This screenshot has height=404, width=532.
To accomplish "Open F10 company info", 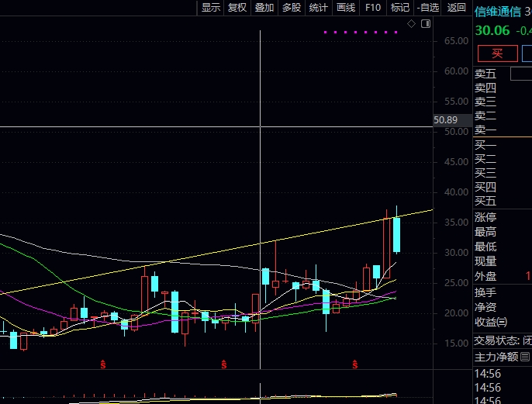I will (x=373, y=8).
